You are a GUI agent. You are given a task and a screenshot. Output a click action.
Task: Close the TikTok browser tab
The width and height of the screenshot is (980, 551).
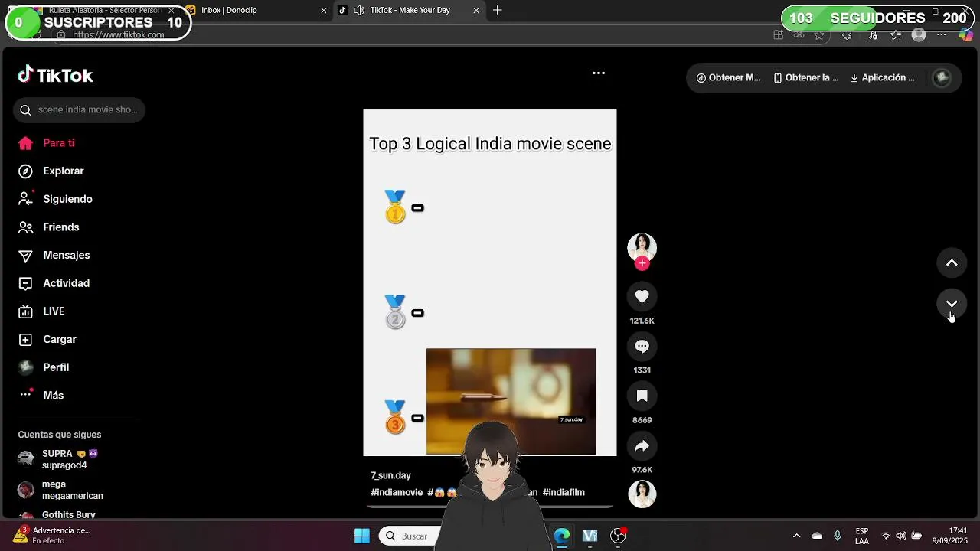tap(475, 10)
